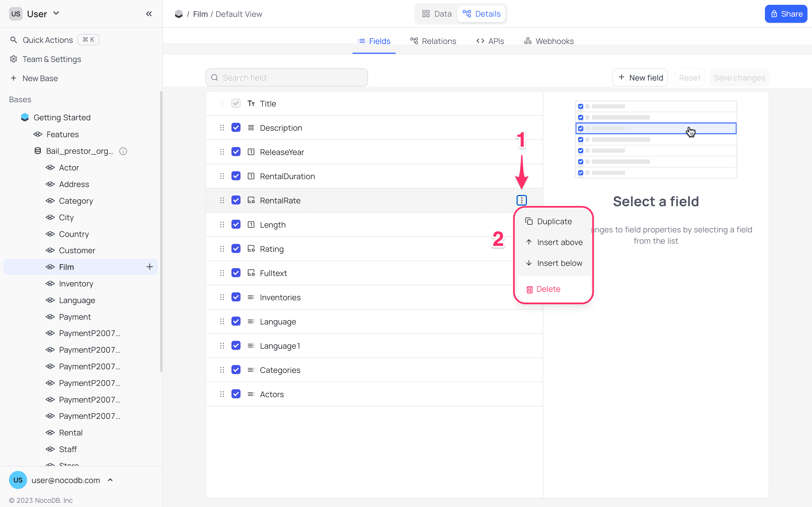Open the User workspace dropdown
The height and width of the screenshot is (507, 812).
click(x=56, y=14)
